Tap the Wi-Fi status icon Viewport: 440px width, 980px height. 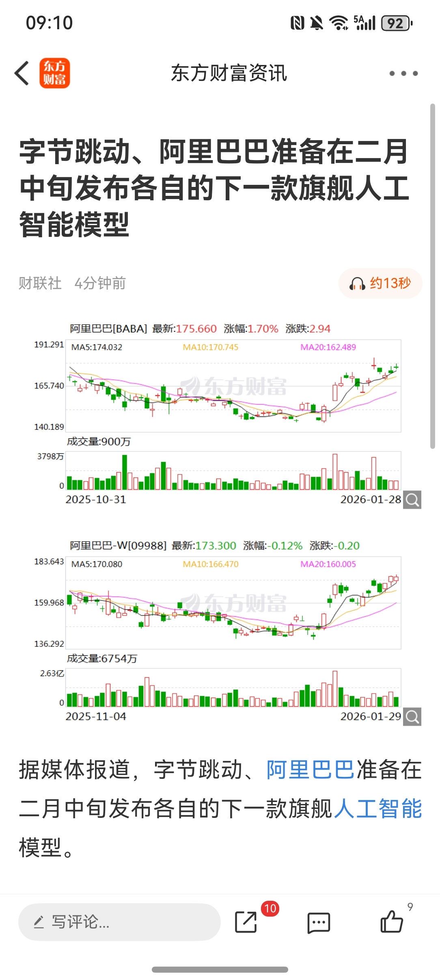coord(339,23)
